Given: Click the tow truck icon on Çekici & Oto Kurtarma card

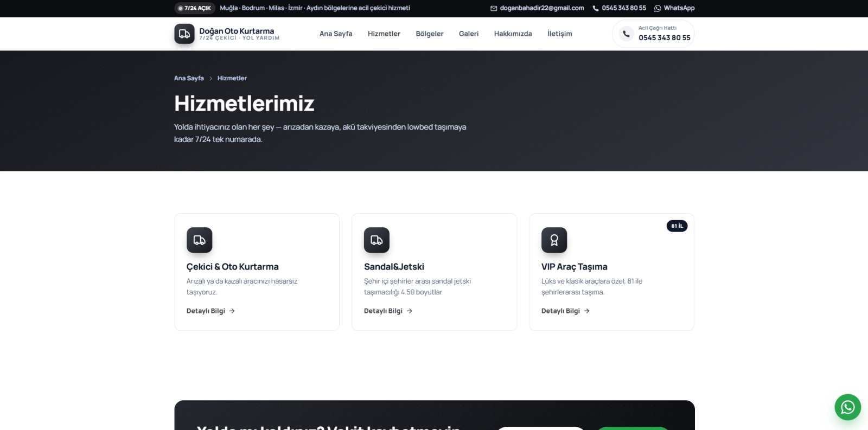Looking at the screenshot, I should (200, 240).
